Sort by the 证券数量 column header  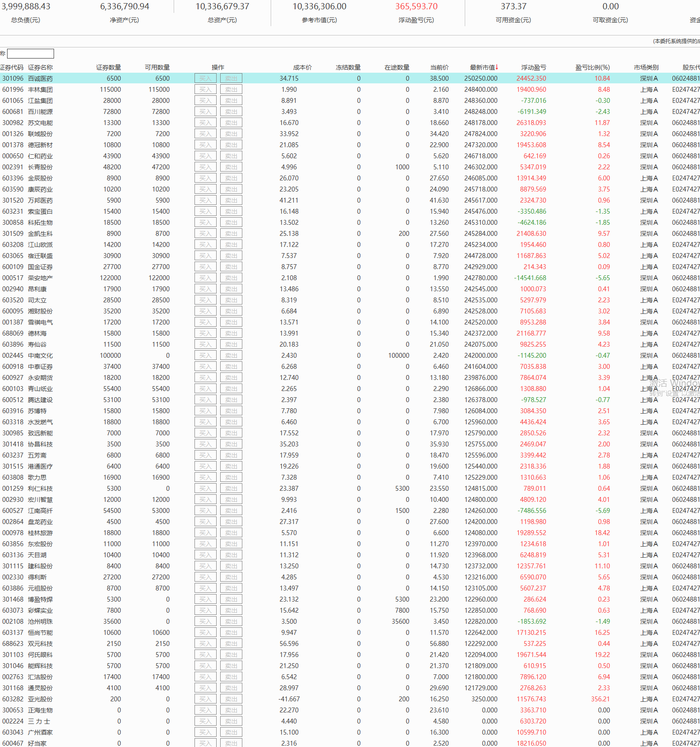109,67
